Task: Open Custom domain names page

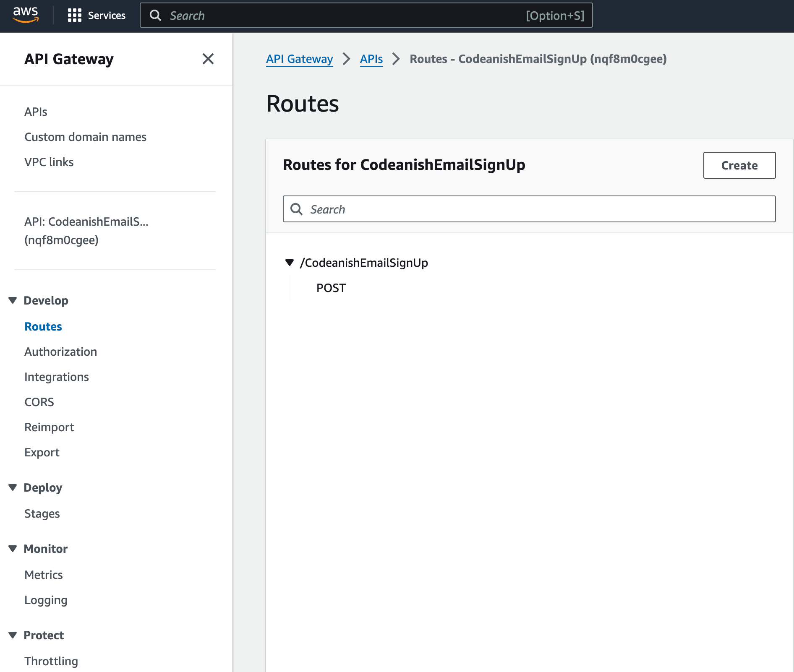Action: [x=86, y=137]
